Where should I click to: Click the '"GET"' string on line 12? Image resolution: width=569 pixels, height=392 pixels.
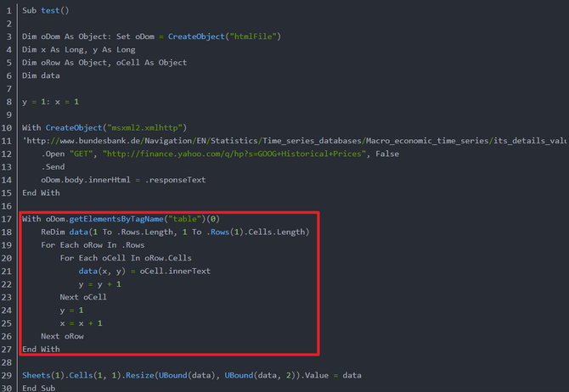tap(82, 154)
